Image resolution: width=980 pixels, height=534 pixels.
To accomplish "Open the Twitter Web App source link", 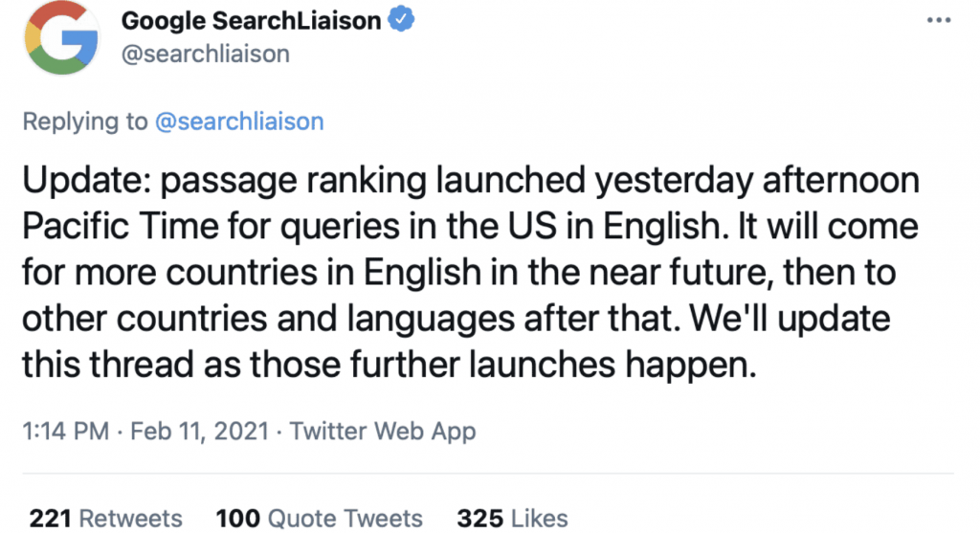I will [383, 432].
